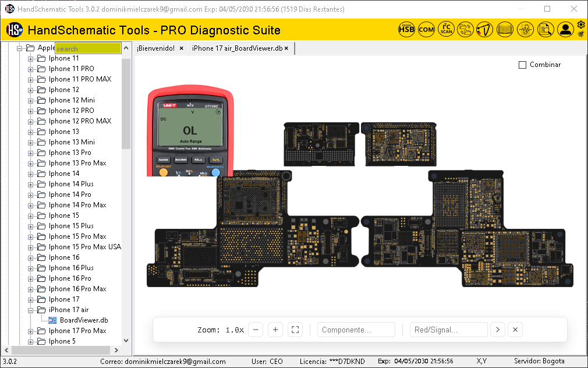Viewport: 588px width, 368px height.
Task: Launch the I2C Scan tool
Action: pyautogui.click(x=447, y=29)
